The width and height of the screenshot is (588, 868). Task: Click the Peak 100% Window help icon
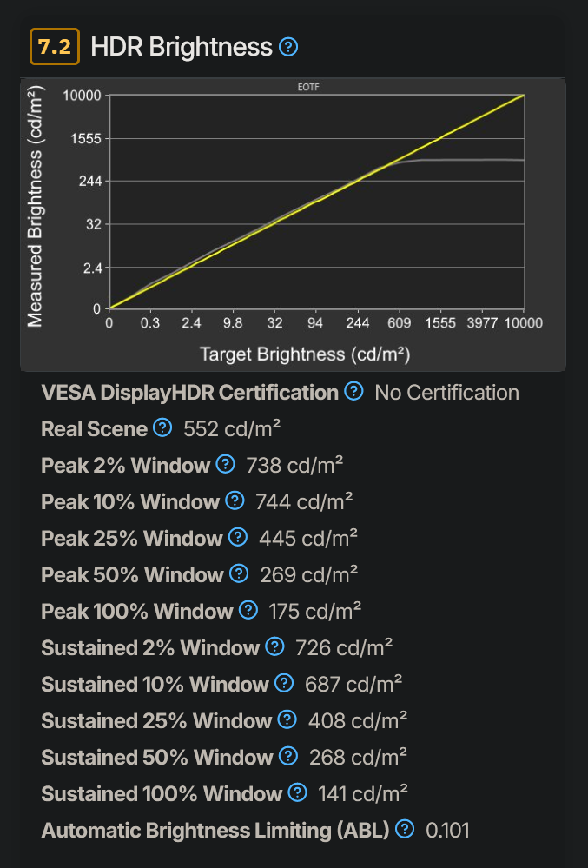pyautogui.click(x=246, y=611)
